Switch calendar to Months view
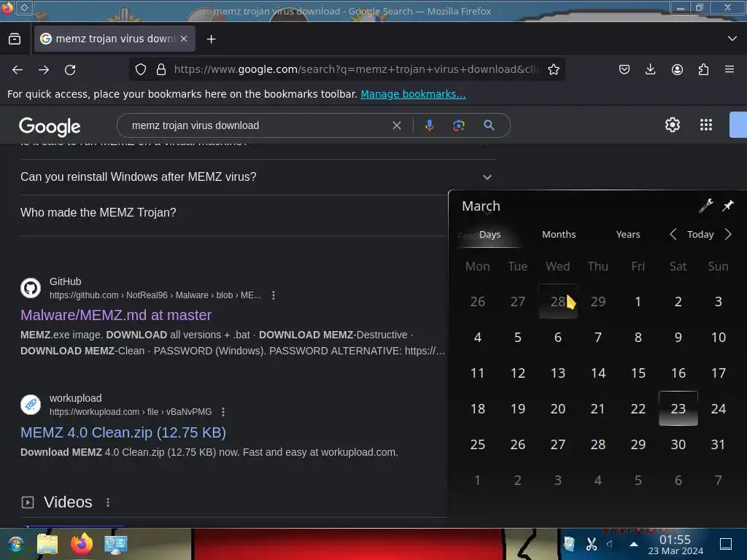The width and height of the screenshot is (747, 560). tap(559, 234)
